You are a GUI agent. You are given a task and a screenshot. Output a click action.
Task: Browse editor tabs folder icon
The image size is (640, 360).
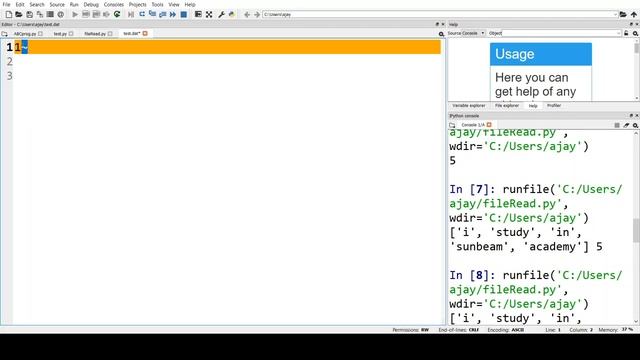4,34
